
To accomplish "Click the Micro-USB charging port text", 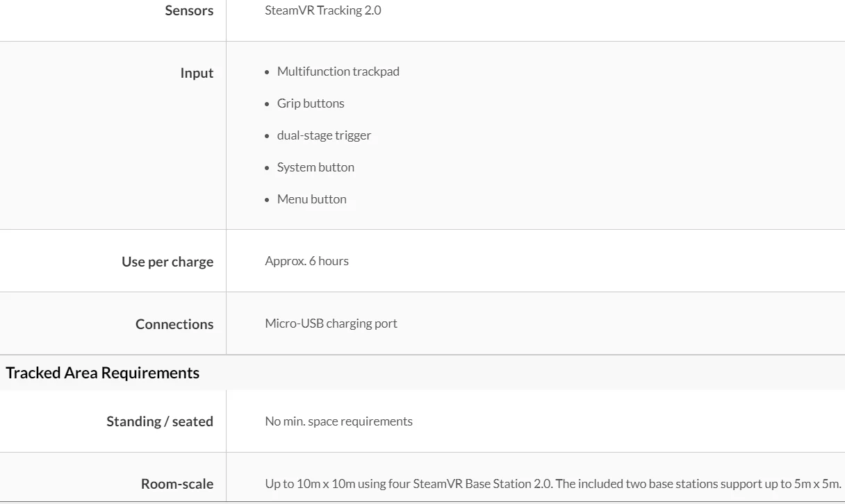I will point(331,324).
